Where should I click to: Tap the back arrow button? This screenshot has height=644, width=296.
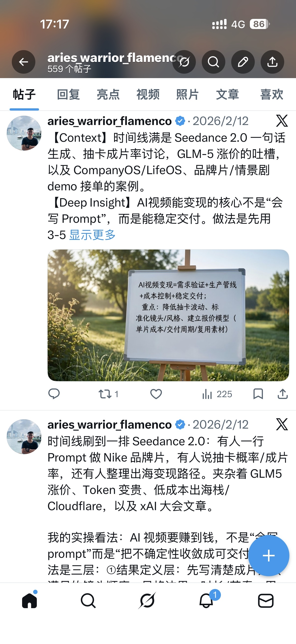click(24, 62)
